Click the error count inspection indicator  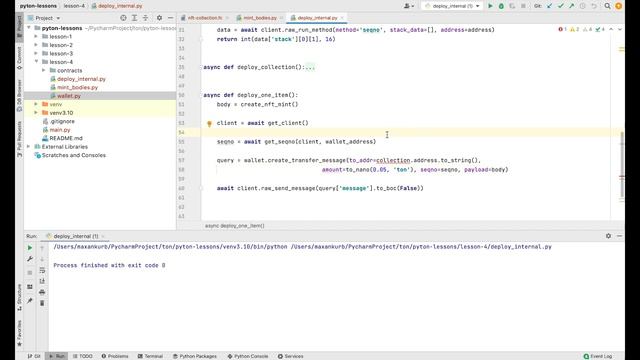point(562,29)
